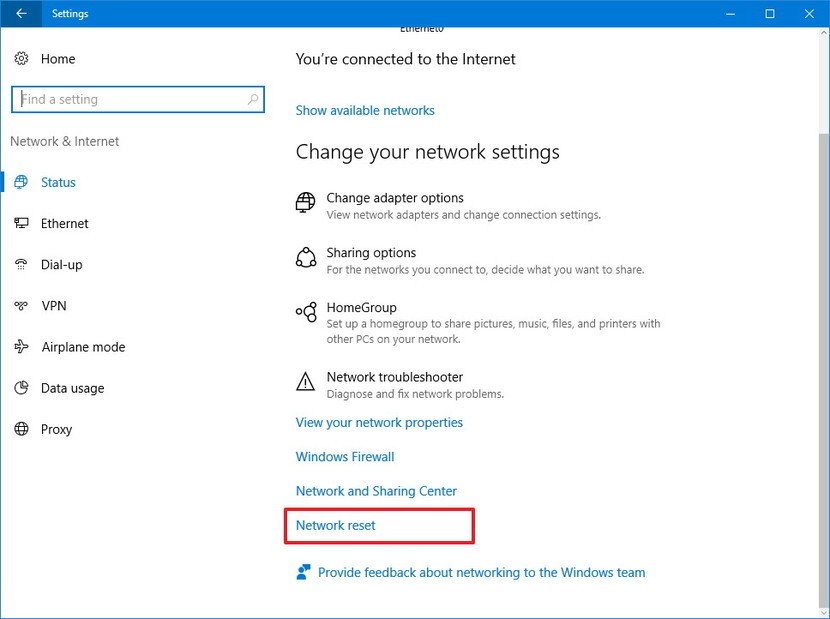
Task: Open View your network properties
Action: [x=379, y=423]
